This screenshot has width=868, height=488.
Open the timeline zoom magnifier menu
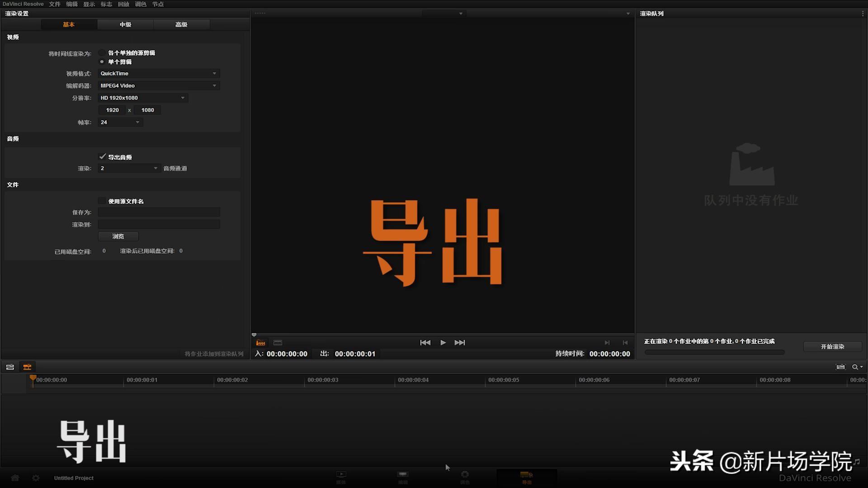click(857, 367)
